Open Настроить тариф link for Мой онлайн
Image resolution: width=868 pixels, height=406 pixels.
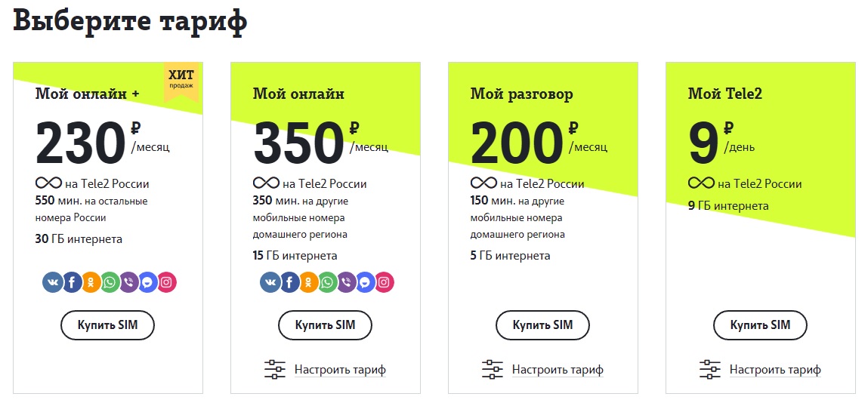(340, 370)
